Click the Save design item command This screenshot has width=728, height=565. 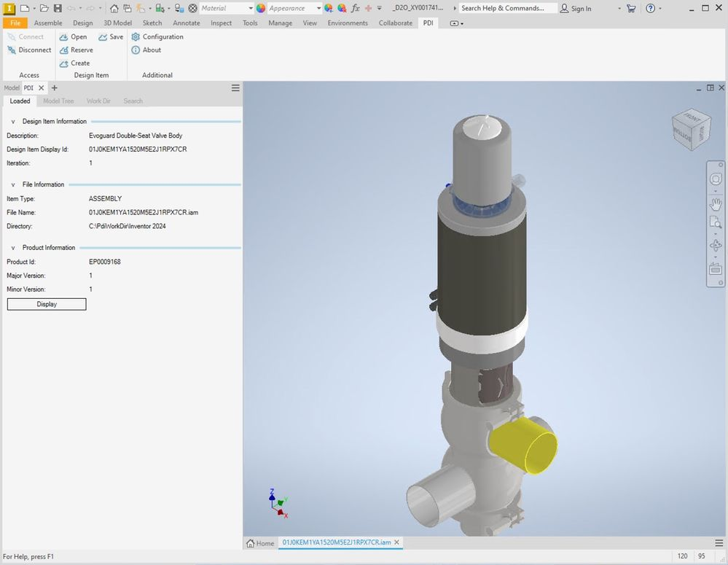pos(111,36)
